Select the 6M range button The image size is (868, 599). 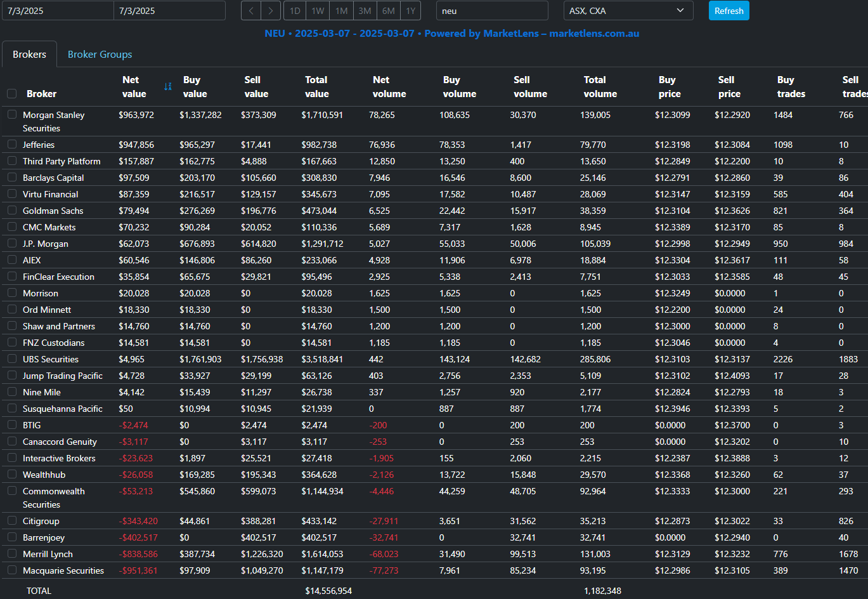388,11
